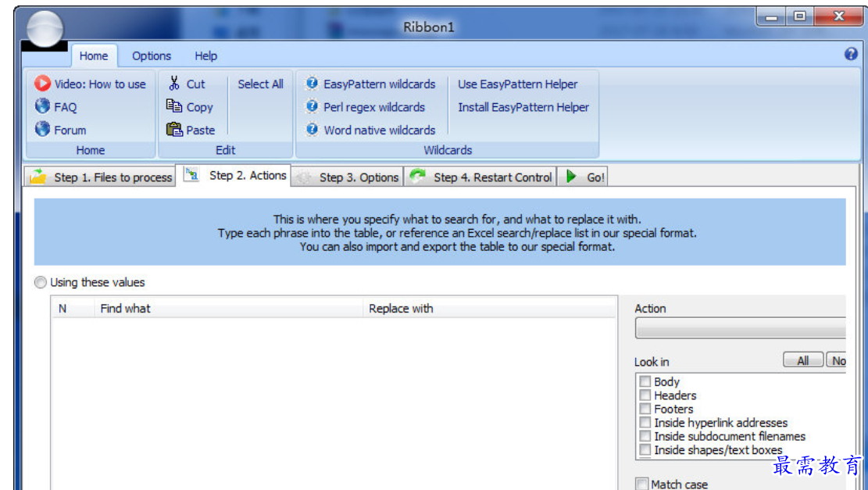Open the Forum globe link
This screenshot has height=490, width=868.
(x=60, y=130)
